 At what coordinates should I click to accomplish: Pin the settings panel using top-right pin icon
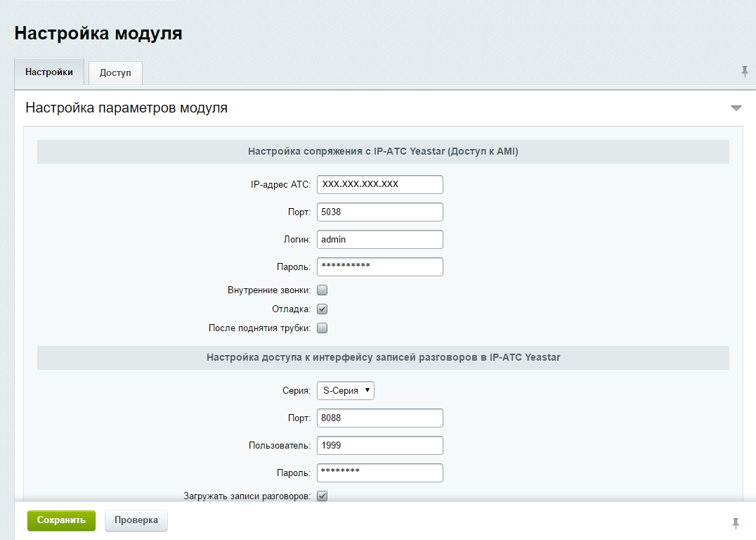[x=745, y=71]
